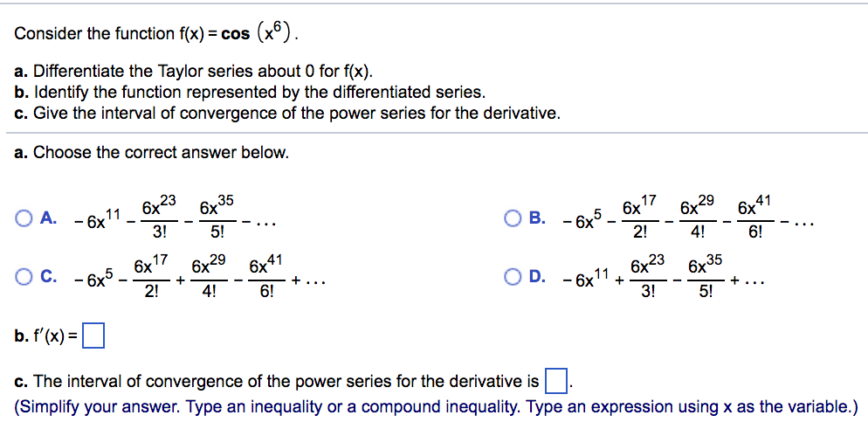Choose option C radio button

pos(24,277)
